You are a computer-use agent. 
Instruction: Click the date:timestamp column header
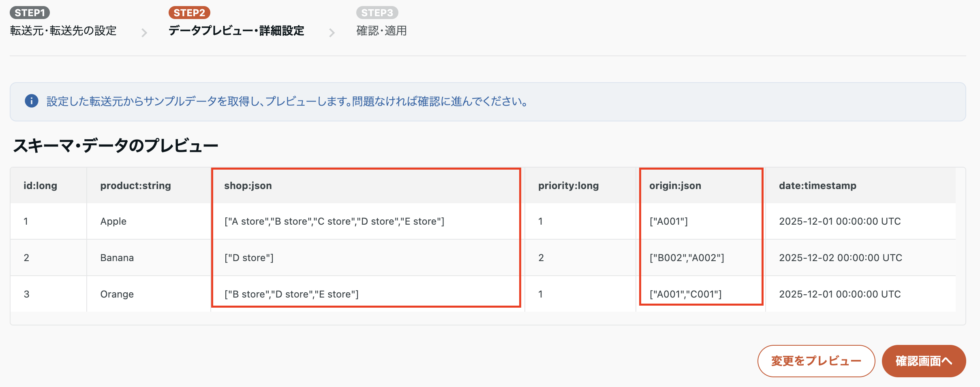click(817, 186)
